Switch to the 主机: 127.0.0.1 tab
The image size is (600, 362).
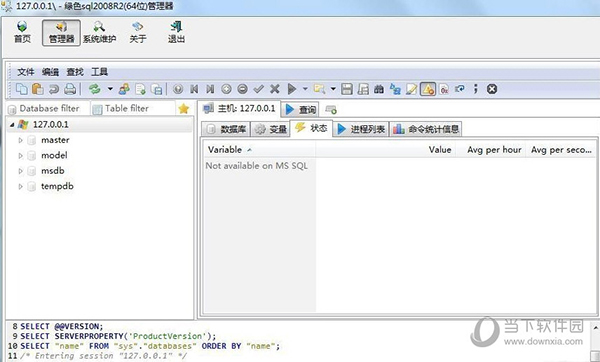click(240, 109)
